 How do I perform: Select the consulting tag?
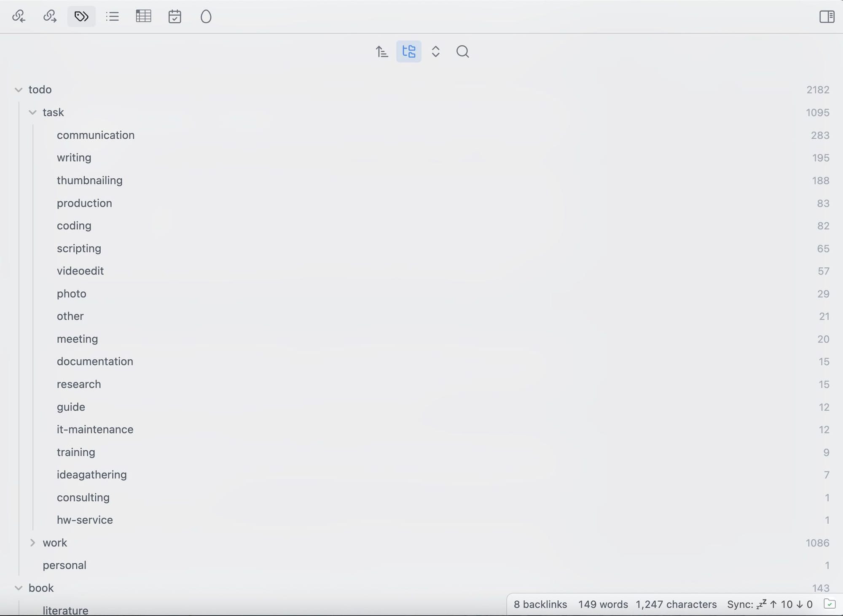[83, 498]
